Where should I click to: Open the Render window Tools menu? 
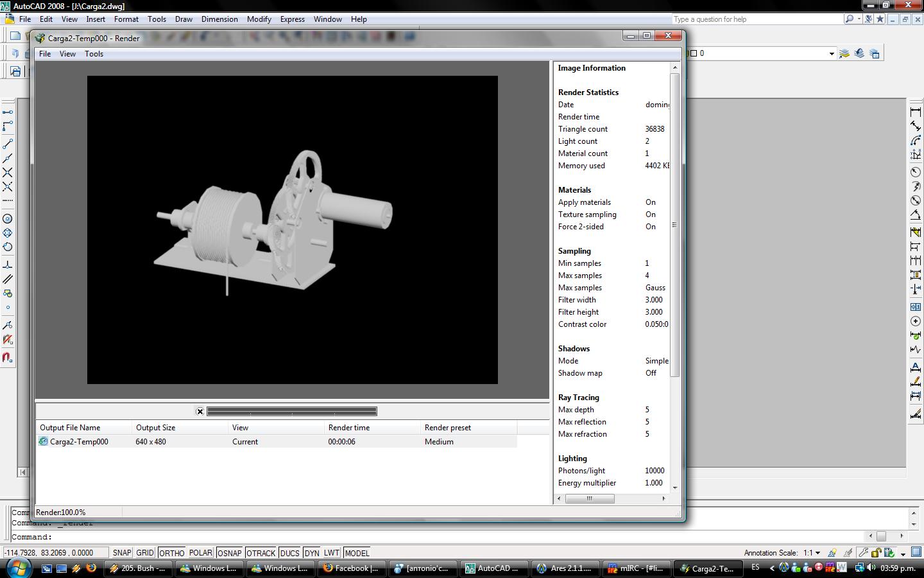point(94,54)
